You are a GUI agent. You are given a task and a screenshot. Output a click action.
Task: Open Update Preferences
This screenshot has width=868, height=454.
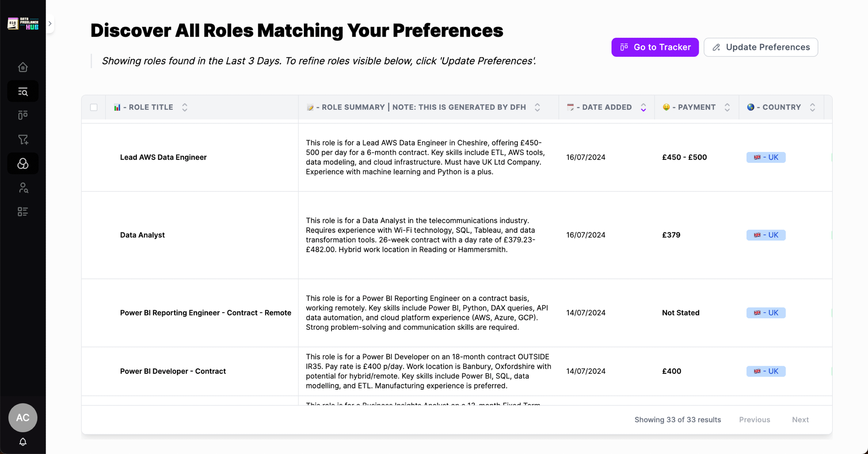pos(760,47)
